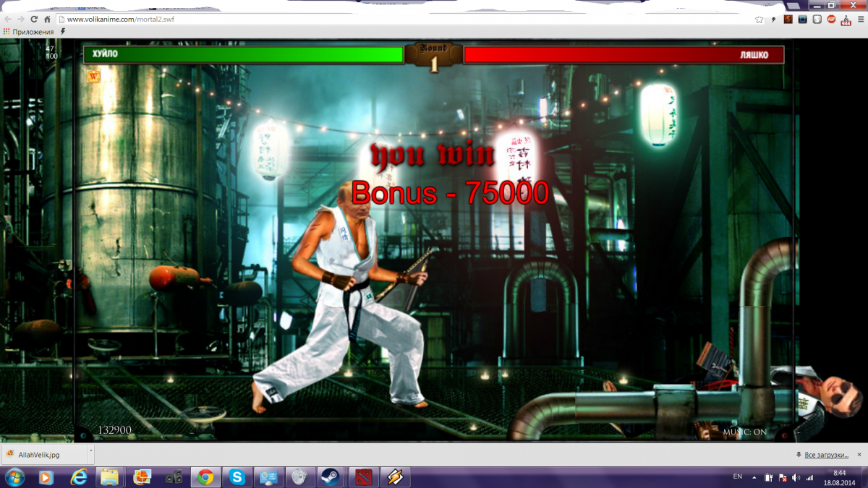Open the AdBlock Plus extension
Screen dimensions: 868x488
(831, 20)
